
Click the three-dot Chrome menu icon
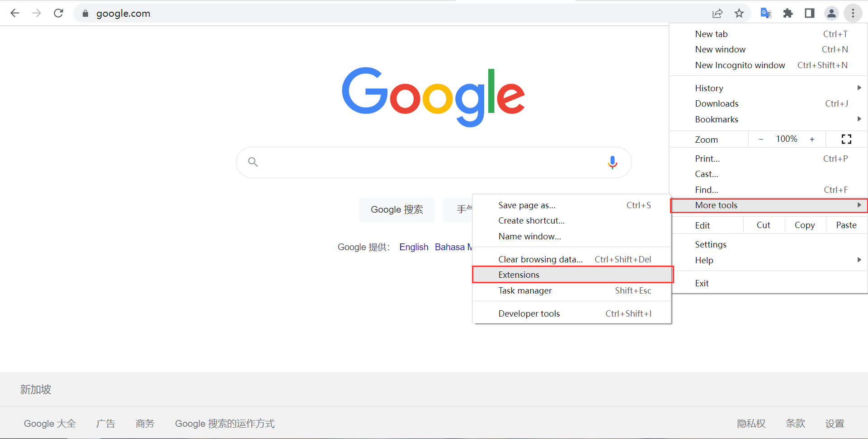click(x=853, y=14)
